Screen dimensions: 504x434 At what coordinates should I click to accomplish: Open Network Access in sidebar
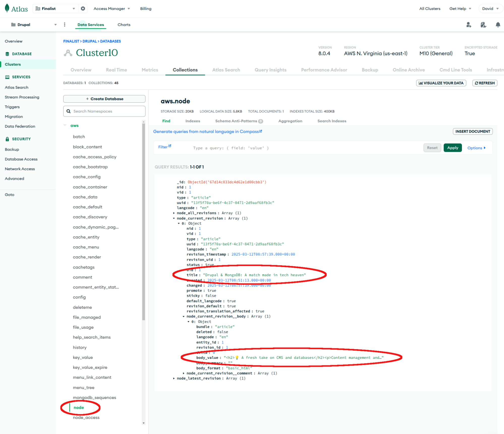(20, 169)
